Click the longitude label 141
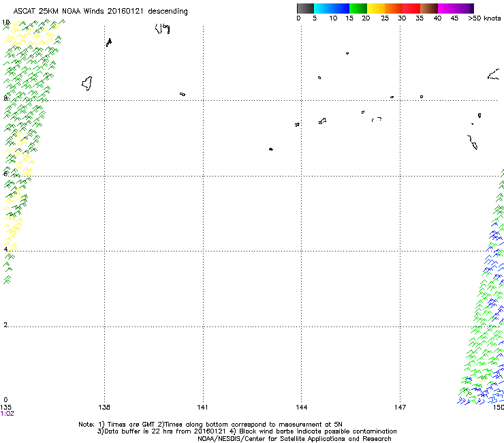The width and height of the screenshot is (504, 443). coord(202,408)
